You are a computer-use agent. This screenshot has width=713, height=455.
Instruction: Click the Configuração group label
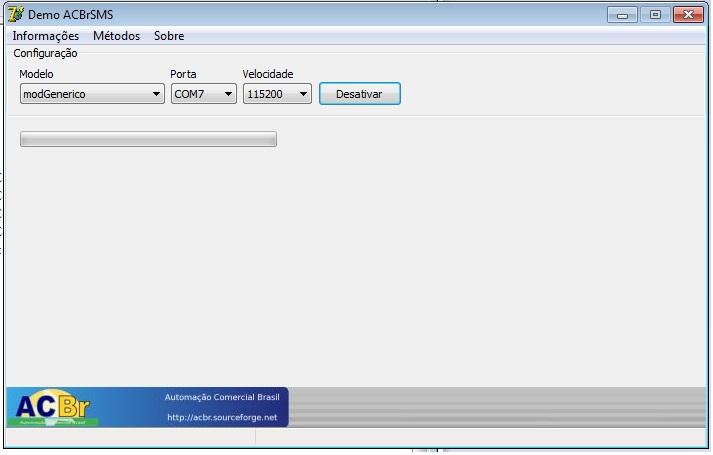[x=45, y=53]
